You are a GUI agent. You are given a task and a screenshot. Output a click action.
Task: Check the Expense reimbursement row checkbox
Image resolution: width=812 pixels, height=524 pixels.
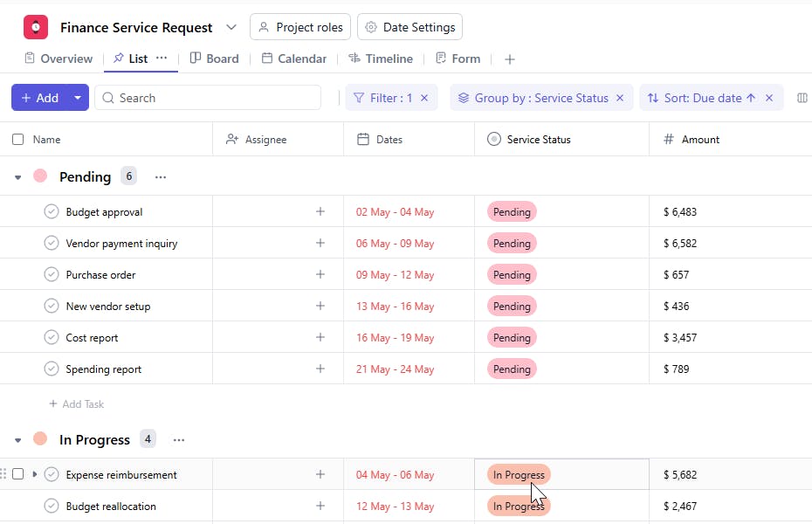[x=18, y=474]
